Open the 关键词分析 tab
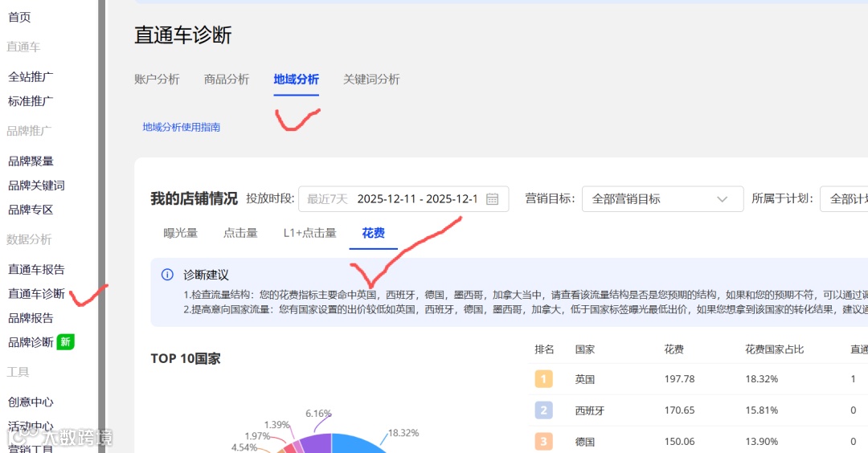868x453 pixels. [371, 79]
